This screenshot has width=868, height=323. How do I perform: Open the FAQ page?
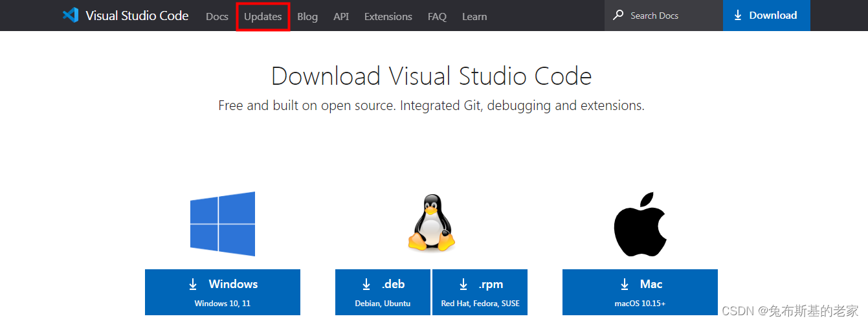click(x=437, y=16)
